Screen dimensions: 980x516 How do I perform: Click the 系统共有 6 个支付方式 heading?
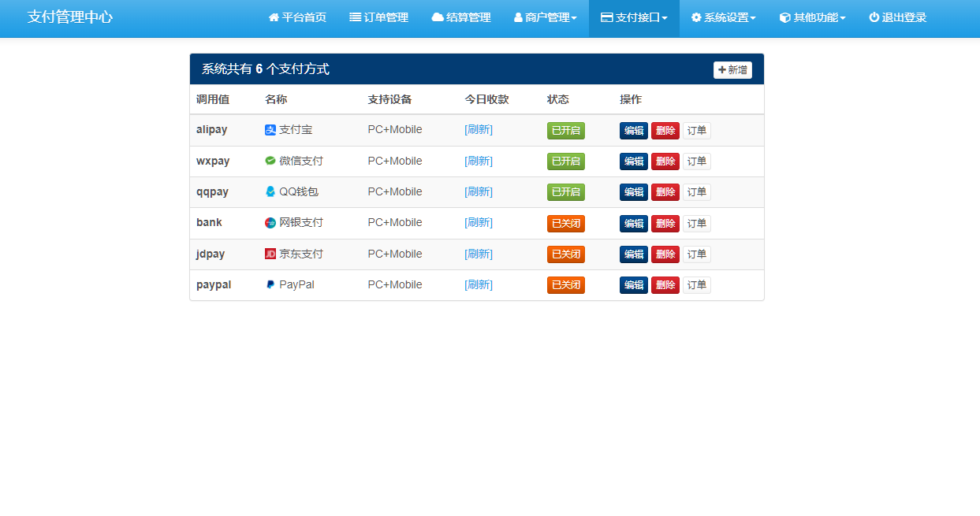click(x=266, y=69)
